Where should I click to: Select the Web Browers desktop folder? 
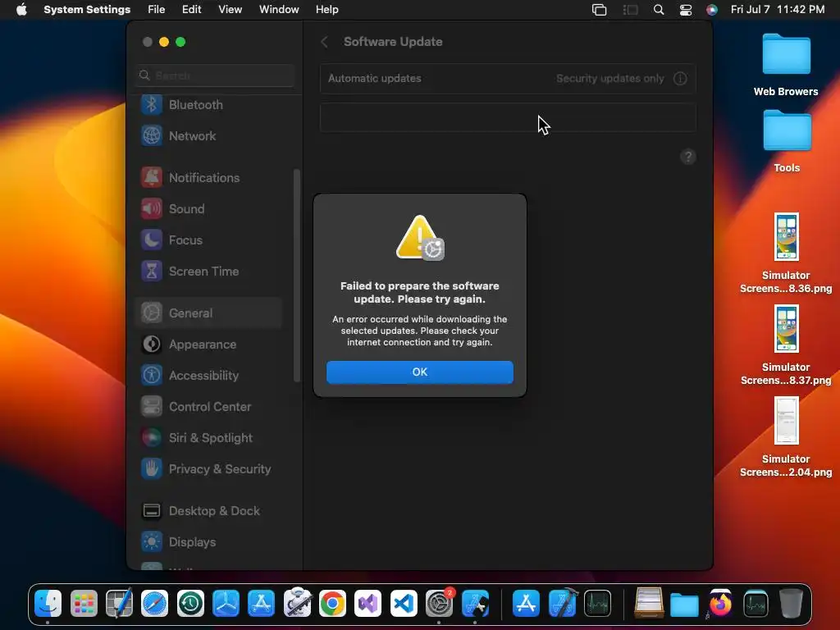pyautogui.click(x=786, y=64)
